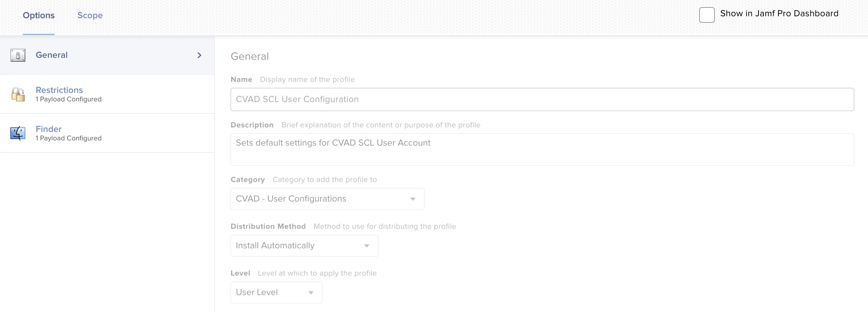Edit the Description text area
868x312 pixels.
pyautogui.click(x=542, y=149)
